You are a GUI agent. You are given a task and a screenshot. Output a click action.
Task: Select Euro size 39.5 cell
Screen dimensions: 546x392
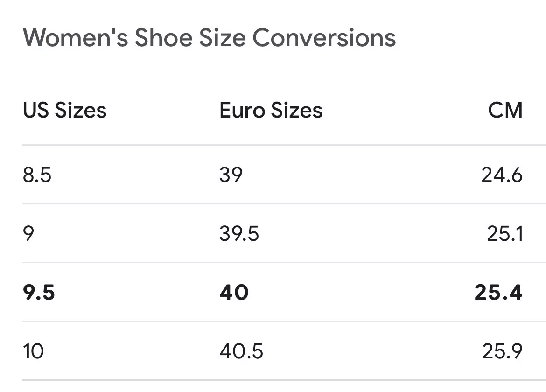pyautogui.click(x=239, y=234)
